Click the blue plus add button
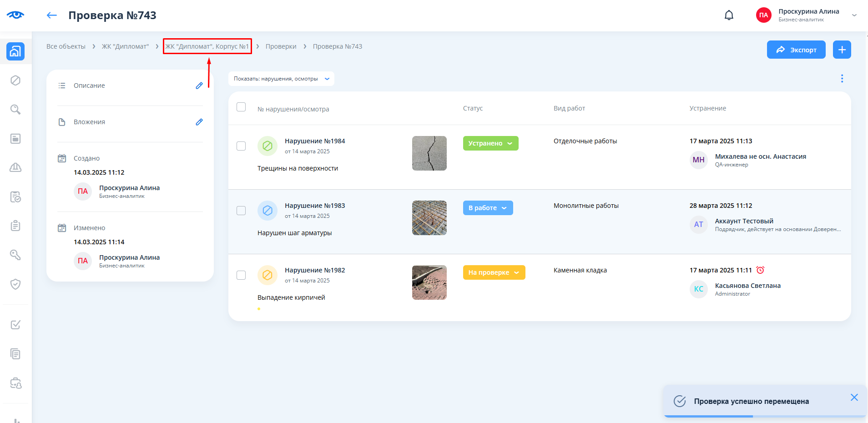 (842, 50)
